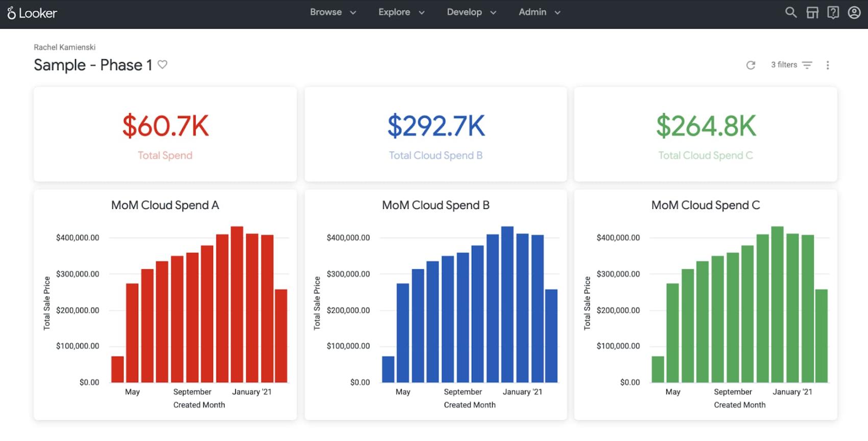Click the Looker logo
The image size is (868, 441).
(32, 13)
